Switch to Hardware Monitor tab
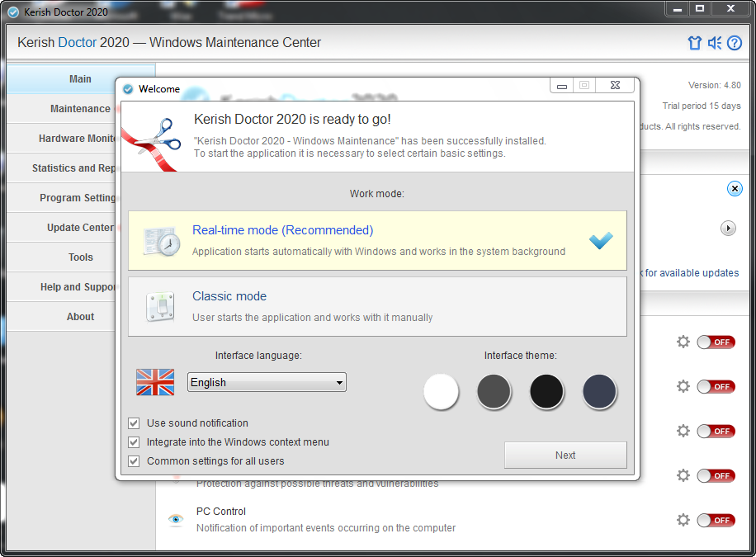The image size is (756, 557). (x=63, y=139)
